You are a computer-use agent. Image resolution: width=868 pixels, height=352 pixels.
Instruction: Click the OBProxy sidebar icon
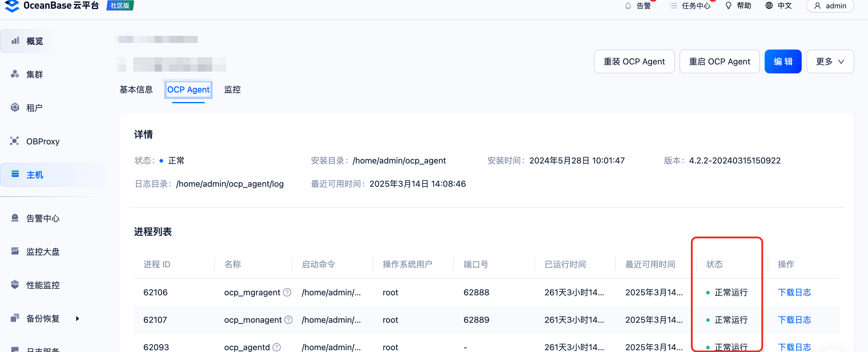point(15,141)
